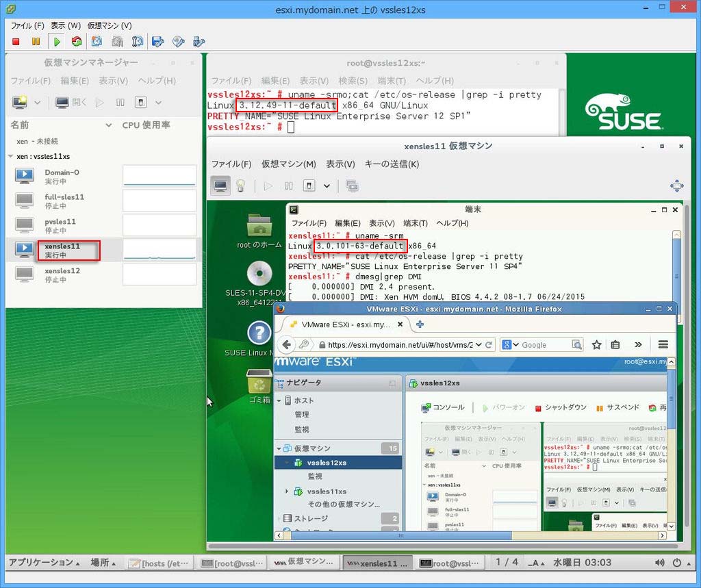Screen dimensions: 701x588
Task: Click the take snapshot icon in VMware toolbar
Action: point(97,42)
